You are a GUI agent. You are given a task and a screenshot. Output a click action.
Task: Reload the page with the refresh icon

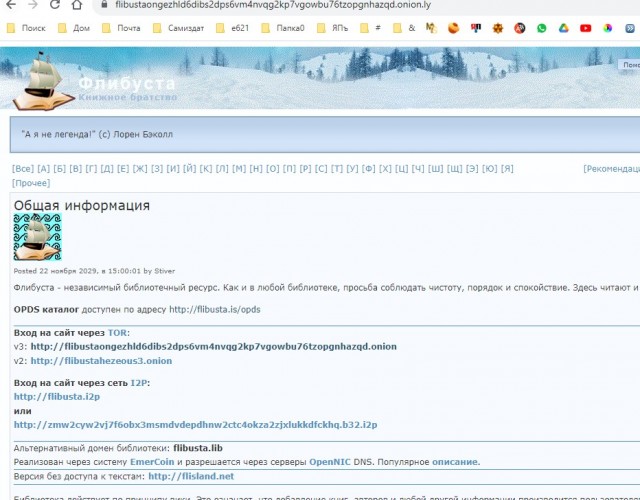pyautogui.click(x=55, y=4)
